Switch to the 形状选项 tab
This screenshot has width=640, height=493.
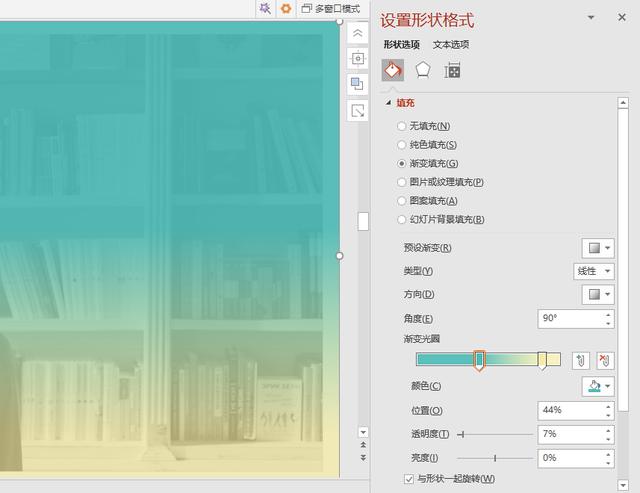[402, 44]
